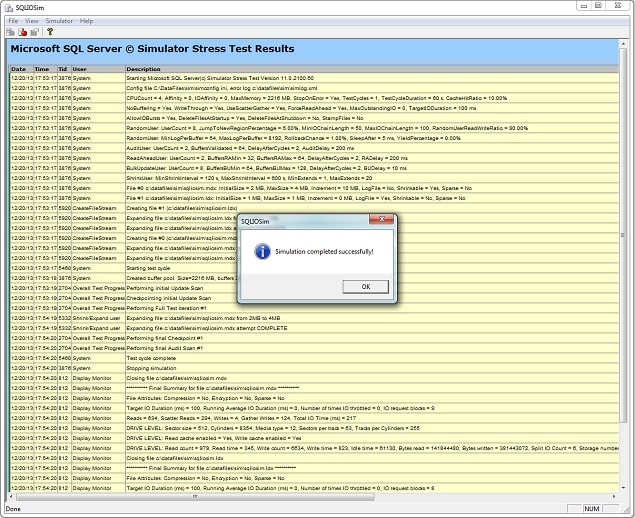Select the 'File #0' sqliosim.mdx row
The height and width of the screenshot is (518, 635).
pos(314,188)
